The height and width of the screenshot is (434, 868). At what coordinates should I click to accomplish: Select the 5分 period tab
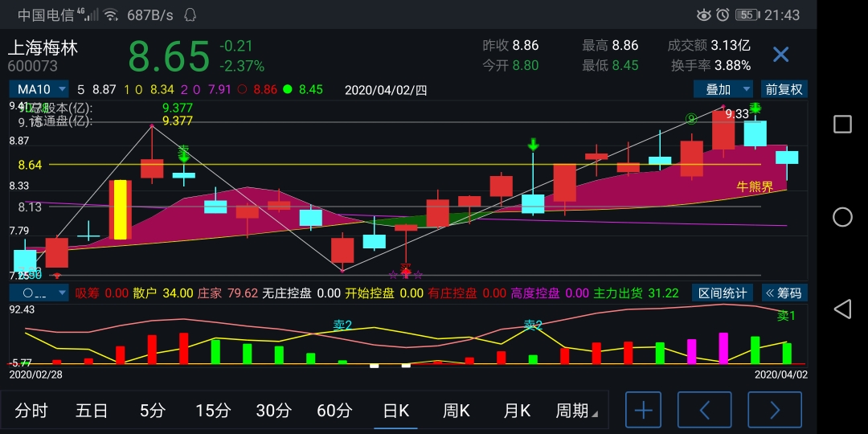152,410
